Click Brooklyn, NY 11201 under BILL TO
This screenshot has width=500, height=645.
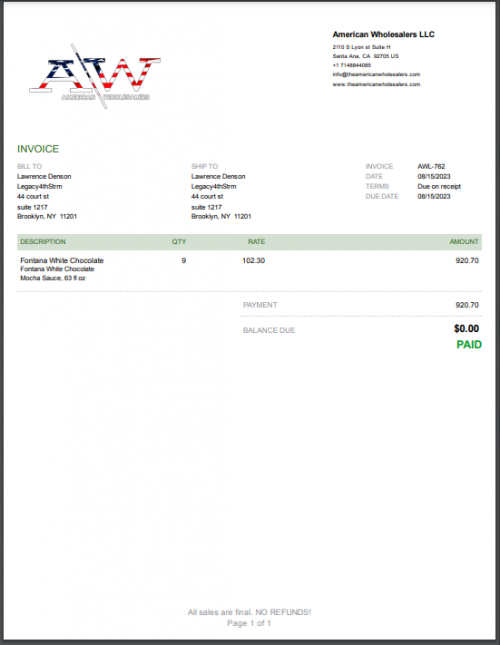coord(47,216)
